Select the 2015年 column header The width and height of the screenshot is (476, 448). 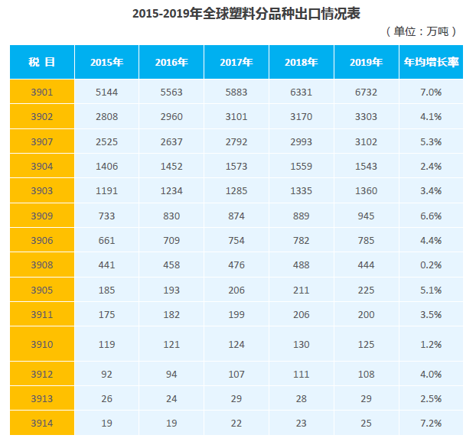tap(107, 62)
